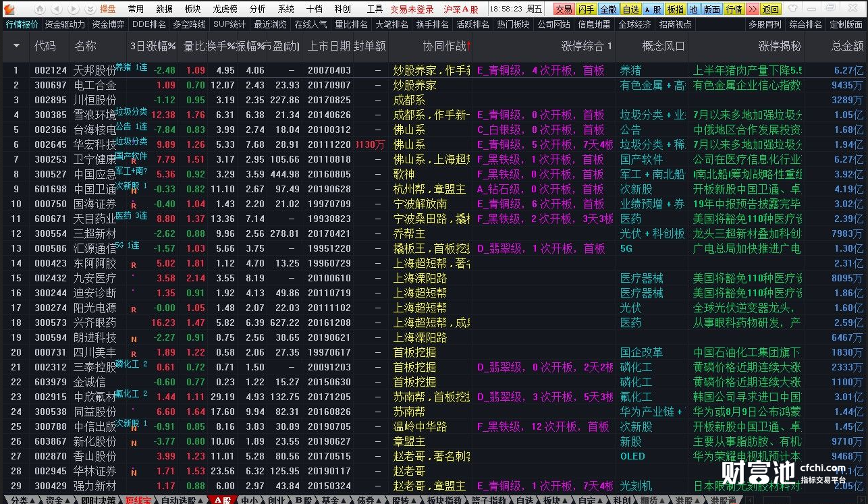
Task: Expand the bottom 基金 tab menu
Action: [x=334, y=500]
